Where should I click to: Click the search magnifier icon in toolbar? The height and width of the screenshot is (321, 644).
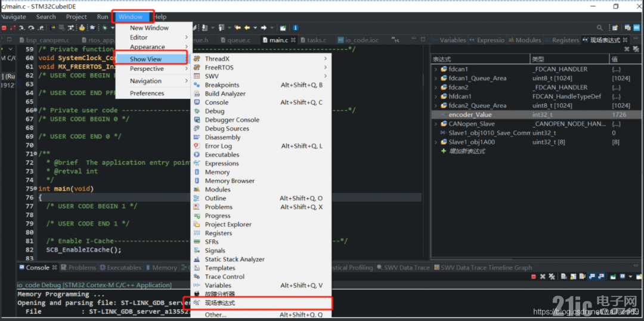(x=600, y=28)
